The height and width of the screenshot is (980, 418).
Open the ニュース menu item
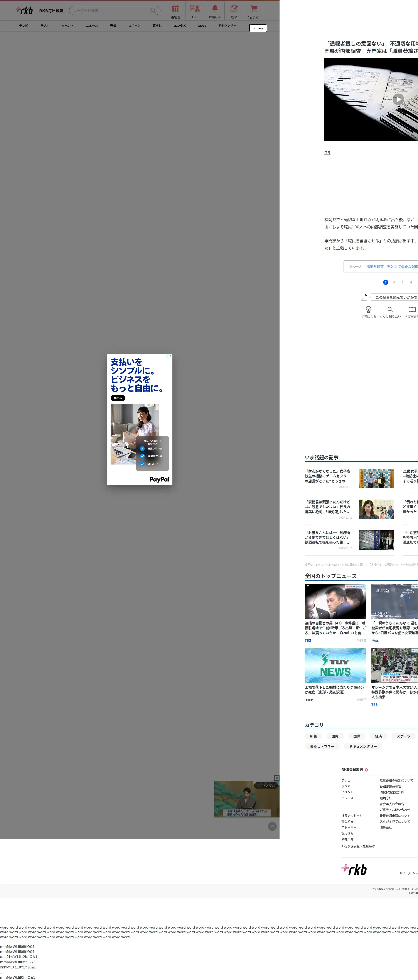click(92, 26)
